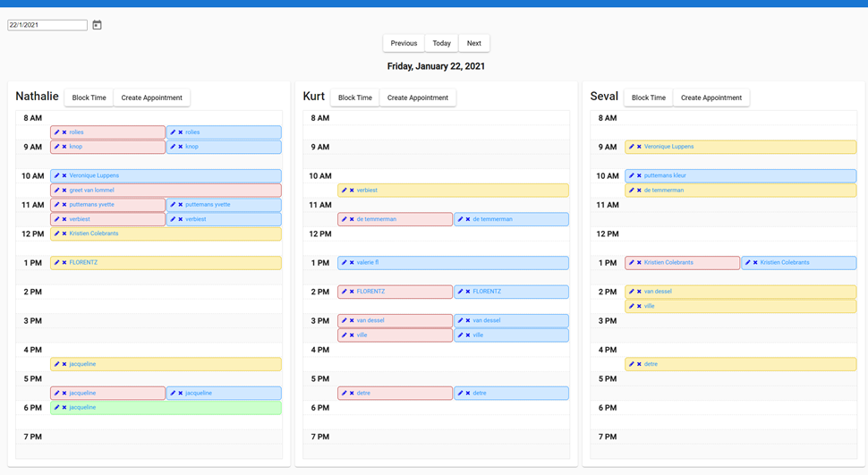868x475 pixels.
Task: Delete x on Nathalie's green jacqueline appointment
Action: (x=64, y=407)
